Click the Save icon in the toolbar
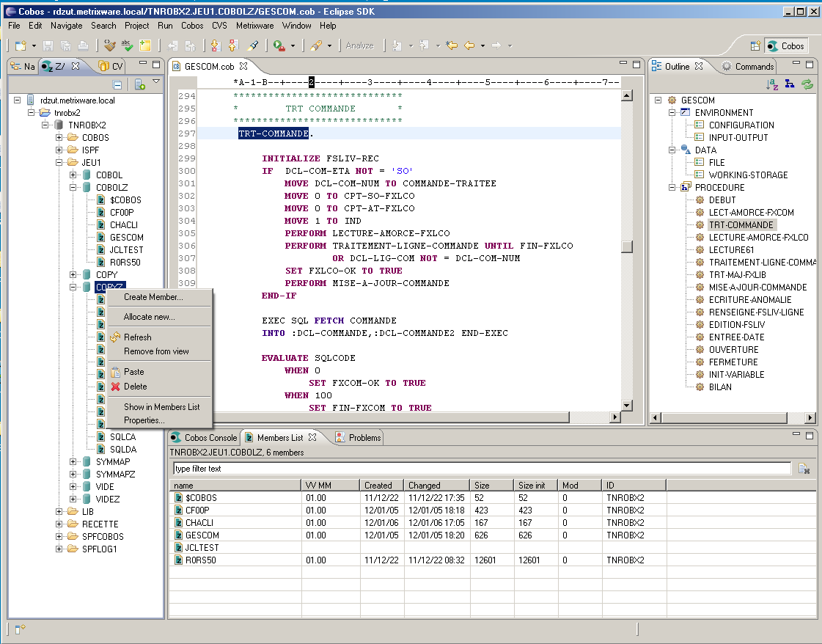This screenshot has width=822, height=644. 48,45
